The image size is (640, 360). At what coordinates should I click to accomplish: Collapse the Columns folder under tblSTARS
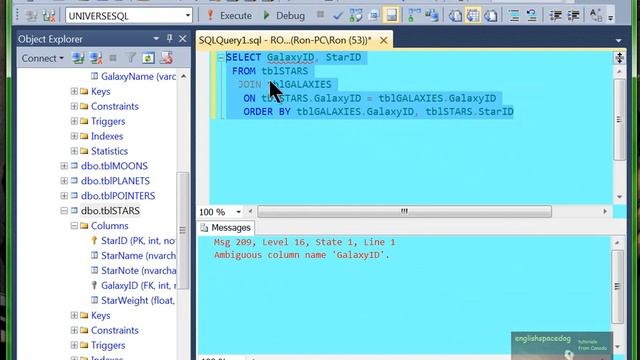(74, 226)
